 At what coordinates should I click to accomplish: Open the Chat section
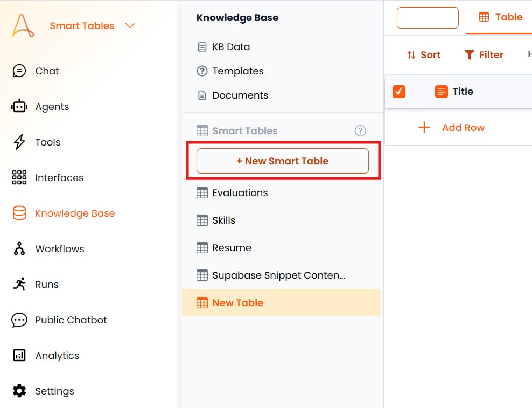click(x=46, y=71)
